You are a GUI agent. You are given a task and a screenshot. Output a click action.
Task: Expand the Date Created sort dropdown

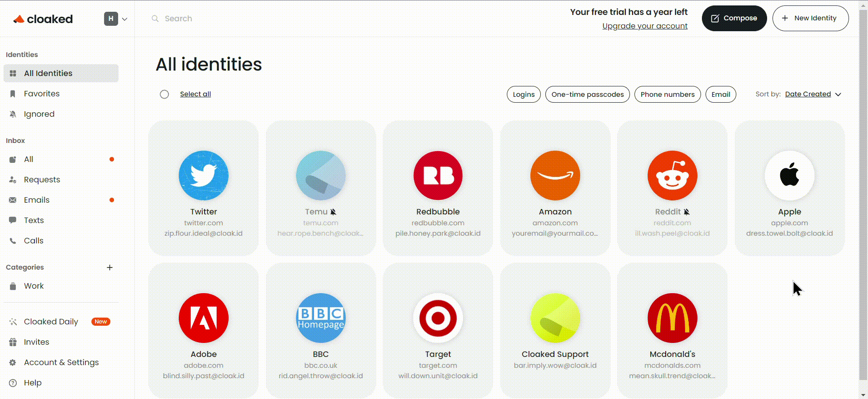tap(813, 94)
